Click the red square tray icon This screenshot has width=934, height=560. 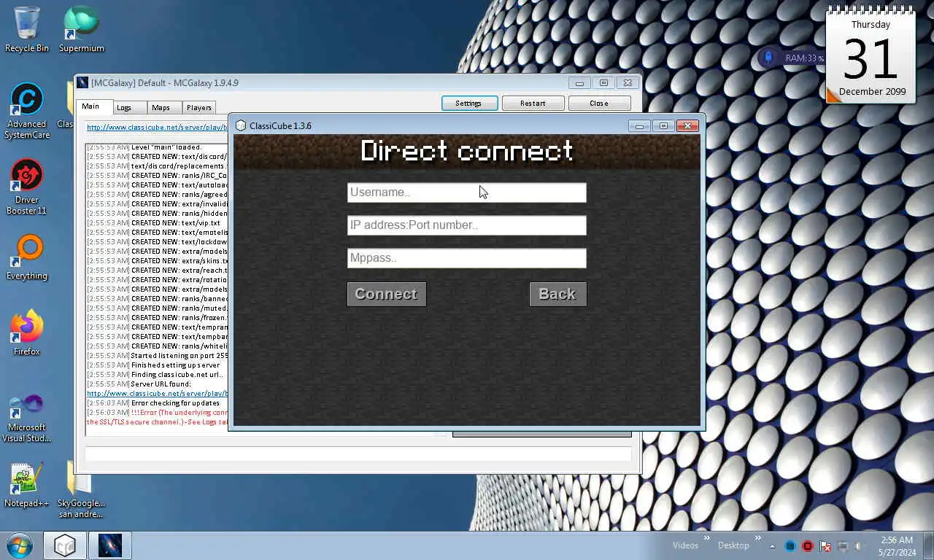(x=808, y=545)
